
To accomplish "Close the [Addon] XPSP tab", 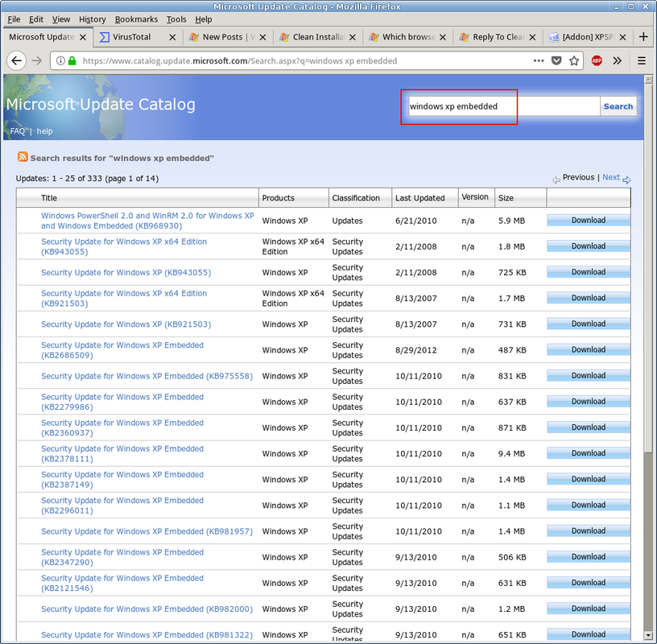I will point(622,37).
